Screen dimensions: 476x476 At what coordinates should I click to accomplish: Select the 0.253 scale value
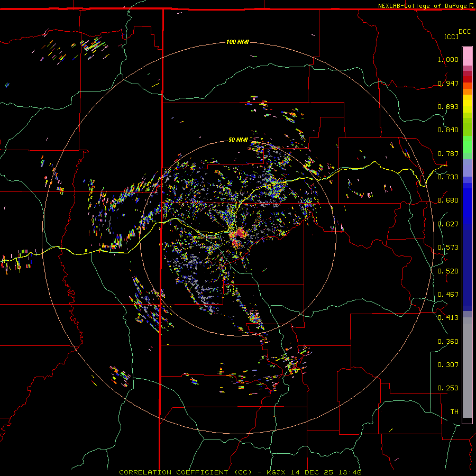[448, 388]
